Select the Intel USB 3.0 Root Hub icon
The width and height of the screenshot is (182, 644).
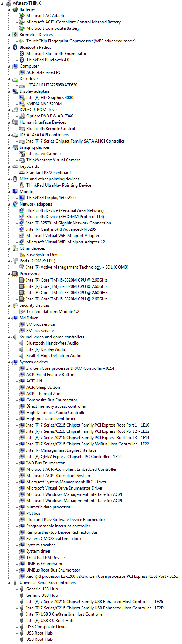pyautogui.click(x=22, y=621)
